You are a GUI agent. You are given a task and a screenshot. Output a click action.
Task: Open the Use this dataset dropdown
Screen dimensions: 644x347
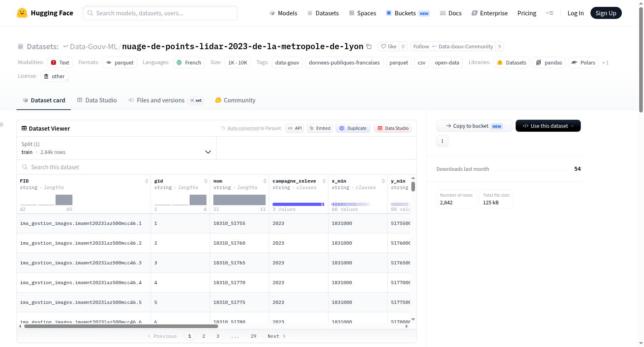point(548,126)
